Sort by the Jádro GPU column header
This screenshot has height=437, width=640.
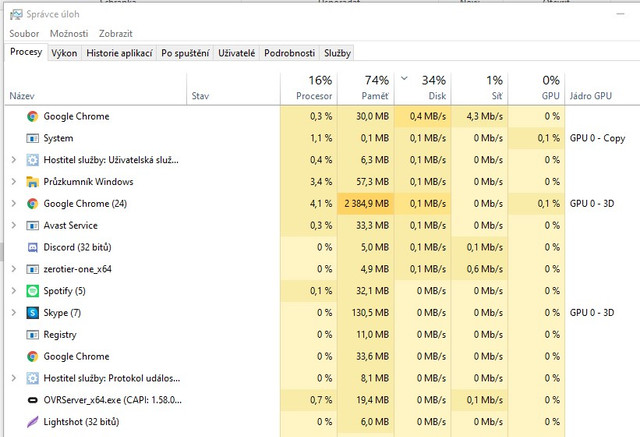[602, 89]
